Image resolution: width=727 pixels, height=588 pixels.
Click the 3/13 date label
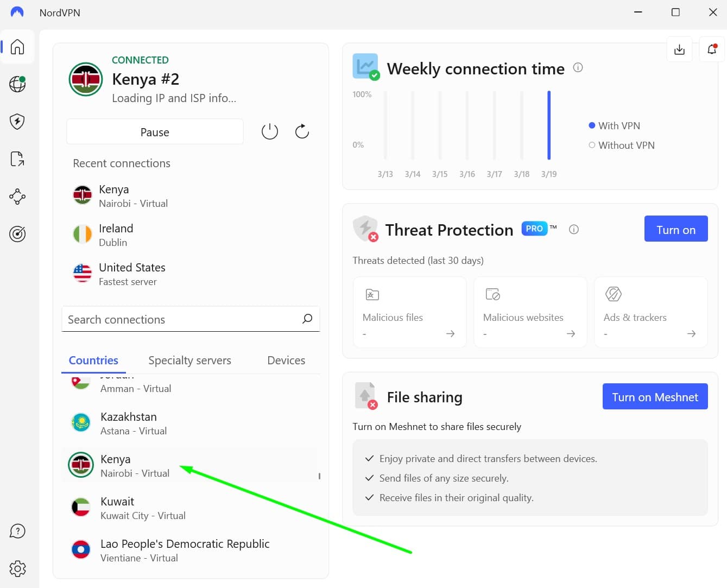pyautogui.click(x=385, y=174)
